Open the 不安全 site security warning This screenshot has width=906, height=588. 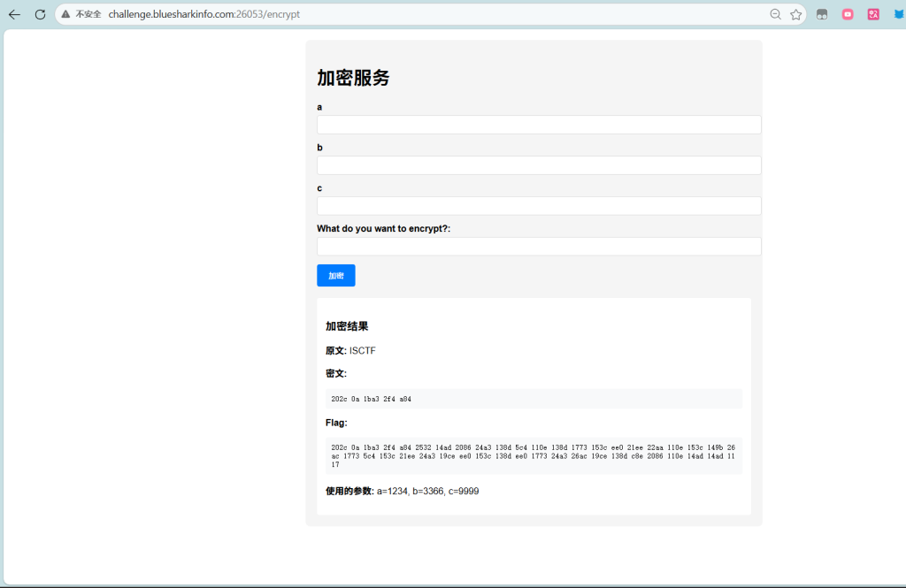(81, 14)
